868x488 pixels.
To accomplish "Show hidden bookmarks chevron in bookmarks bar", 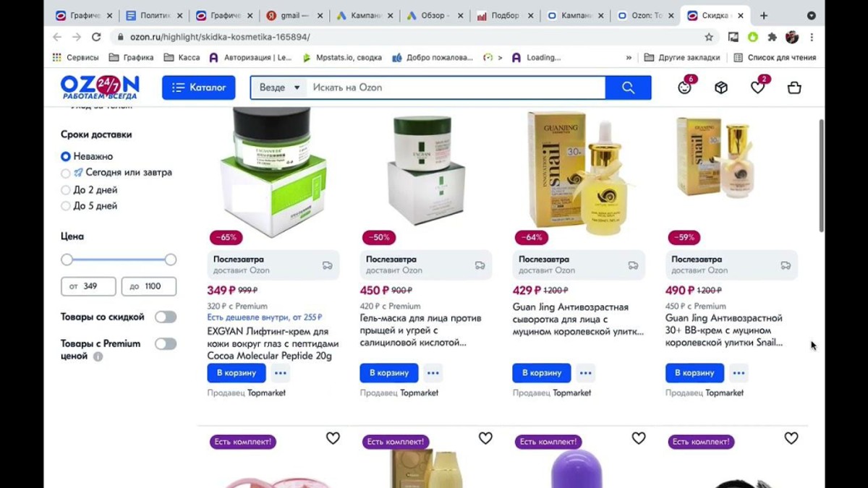I will (x=629, y=58).
